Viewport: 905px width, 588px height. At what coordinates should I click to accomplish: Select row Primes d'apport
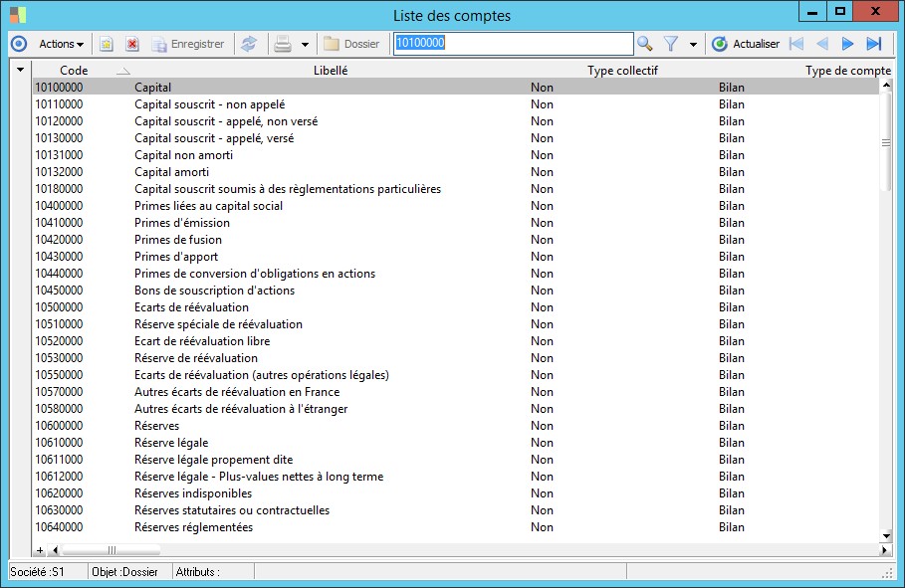tap(456, 257)
